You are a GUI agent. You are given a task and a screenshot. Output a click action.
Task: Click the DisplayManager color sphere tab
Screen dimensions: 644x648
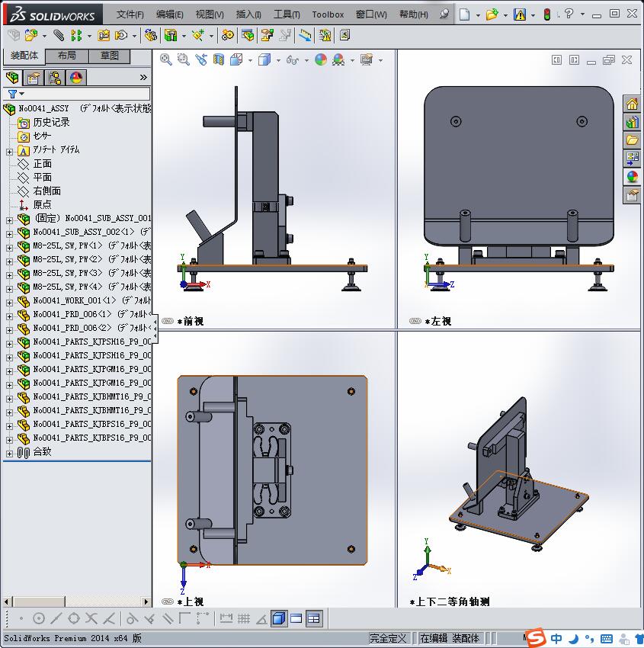pos(75,78)
